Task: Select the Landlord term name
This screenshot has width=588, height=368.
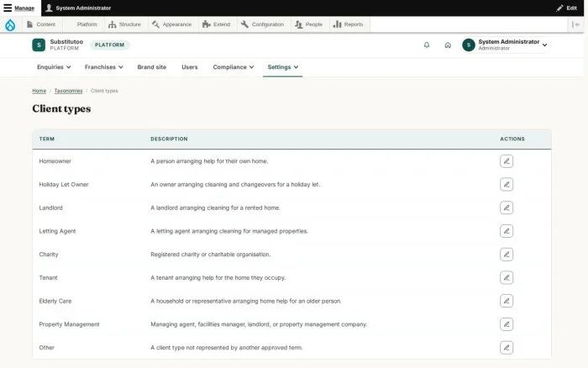Action: [50, 208]
